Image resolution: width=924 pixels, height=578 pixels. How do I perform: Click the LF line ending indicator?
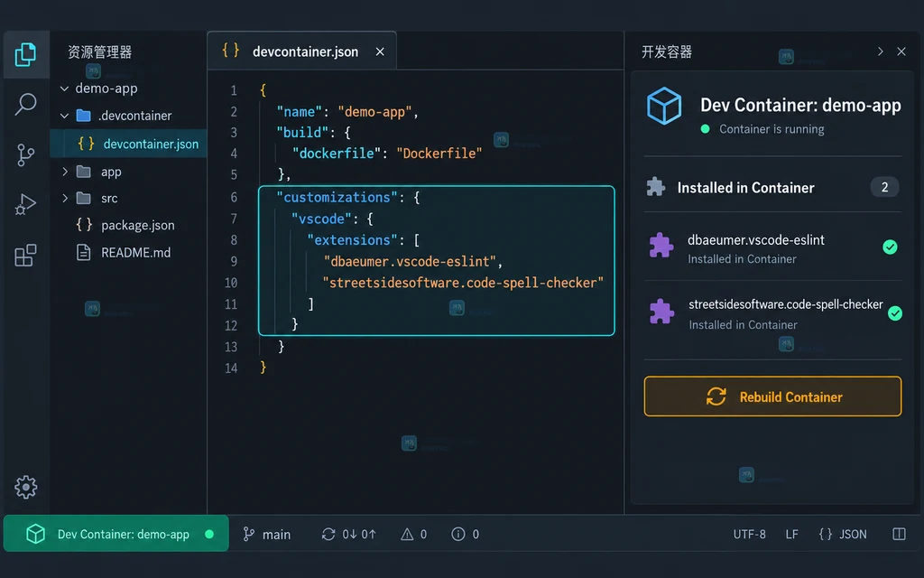point(791,535)
